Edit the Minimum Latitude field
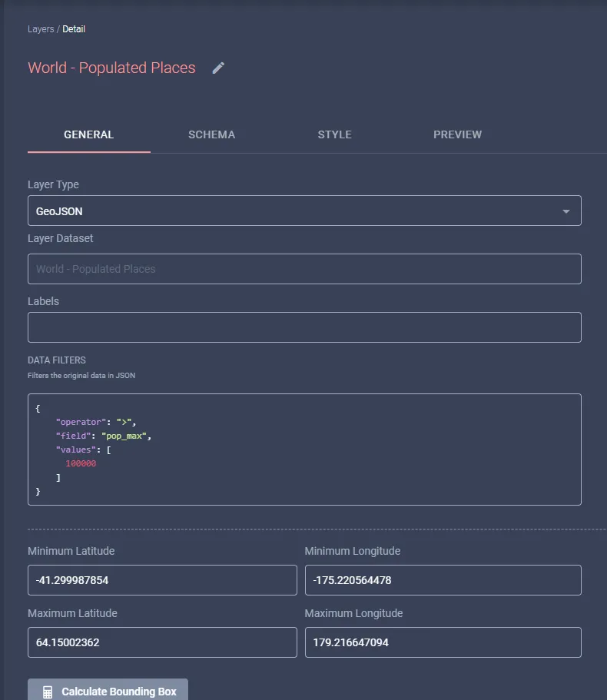This screenshot has height=700, width=607. [x=162, y=580]
